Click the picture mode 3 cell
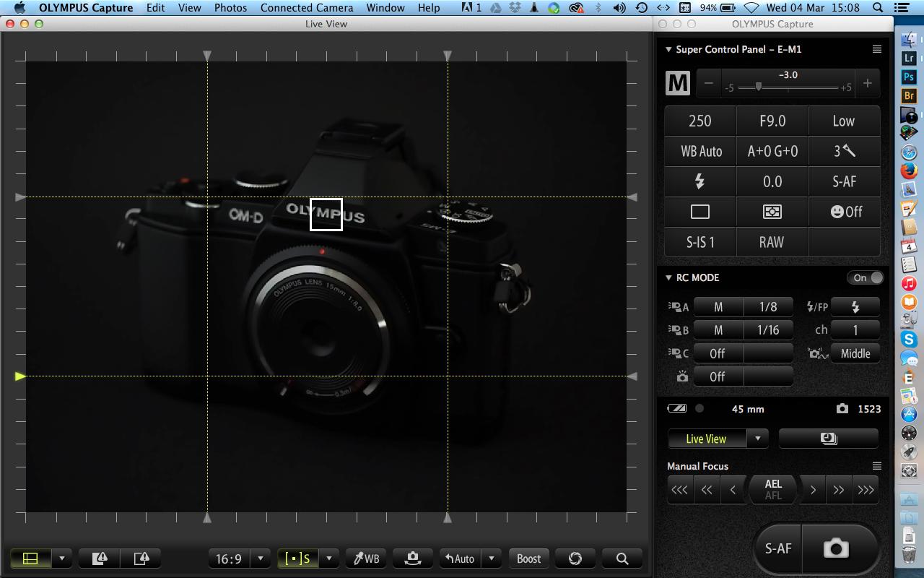Screen dimensions: 924x578 tap(845, 152)
